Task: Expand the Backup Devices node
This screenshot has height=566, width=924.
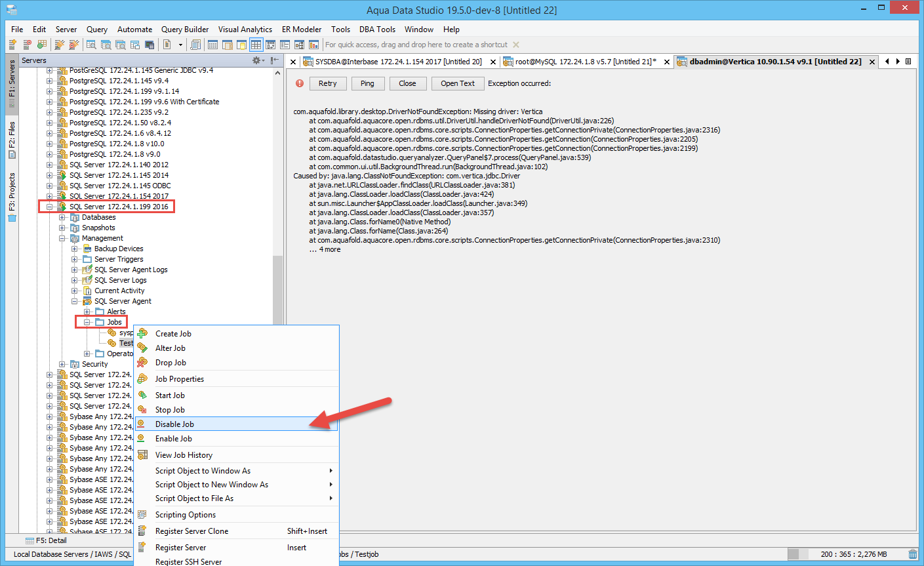Action: tap(74, 249)
